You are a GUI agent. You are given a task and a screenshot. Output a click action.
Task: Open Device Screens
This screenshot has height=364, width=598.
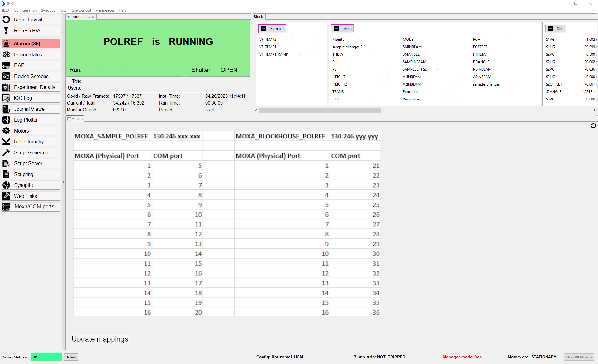[31, 76]
